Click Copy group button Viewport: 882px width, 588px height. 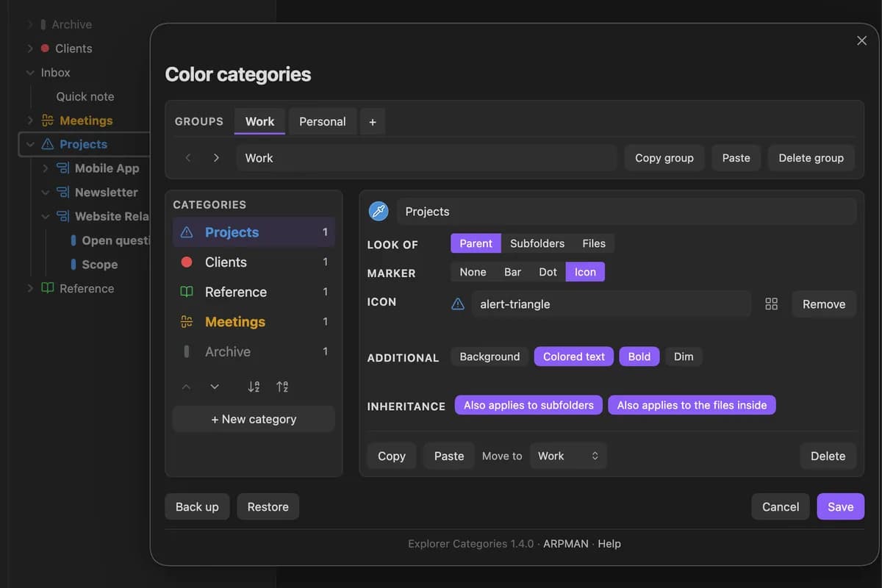click(664, 158)
